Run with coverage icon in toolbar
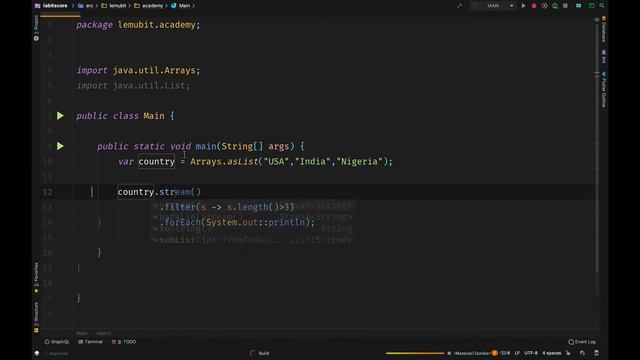This screenshot has height=360, width=640. 544,6
